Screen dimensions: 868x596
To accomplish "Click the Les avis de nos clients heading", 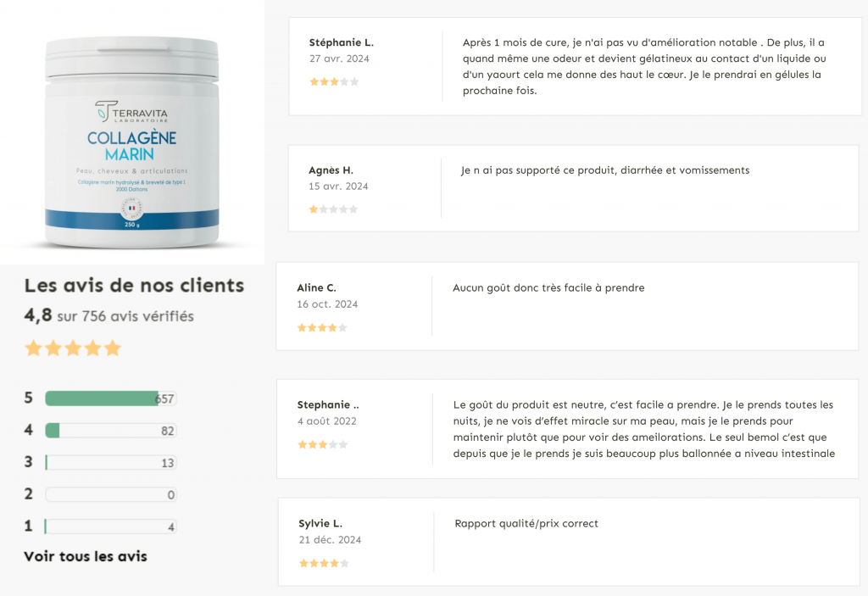I will pos(135,285).
